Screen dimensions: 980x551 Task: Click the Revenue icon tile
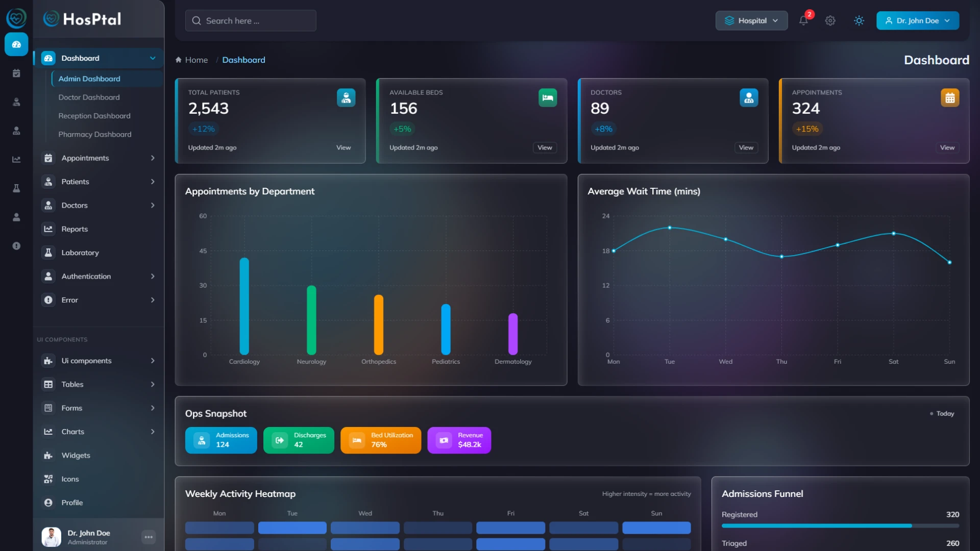[x=444, y=440]
